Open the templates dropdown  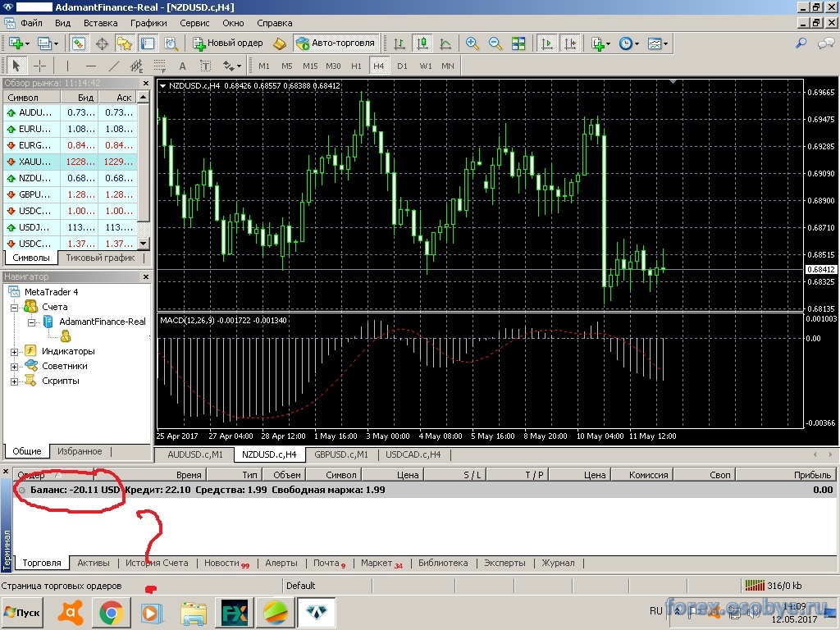[x=657, y=43]
